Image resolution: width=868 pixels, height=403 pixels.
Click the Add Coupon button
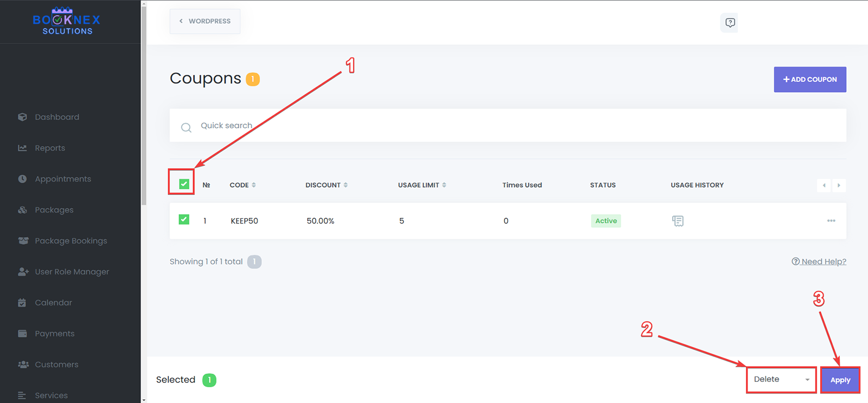click(x=809, y=79)
